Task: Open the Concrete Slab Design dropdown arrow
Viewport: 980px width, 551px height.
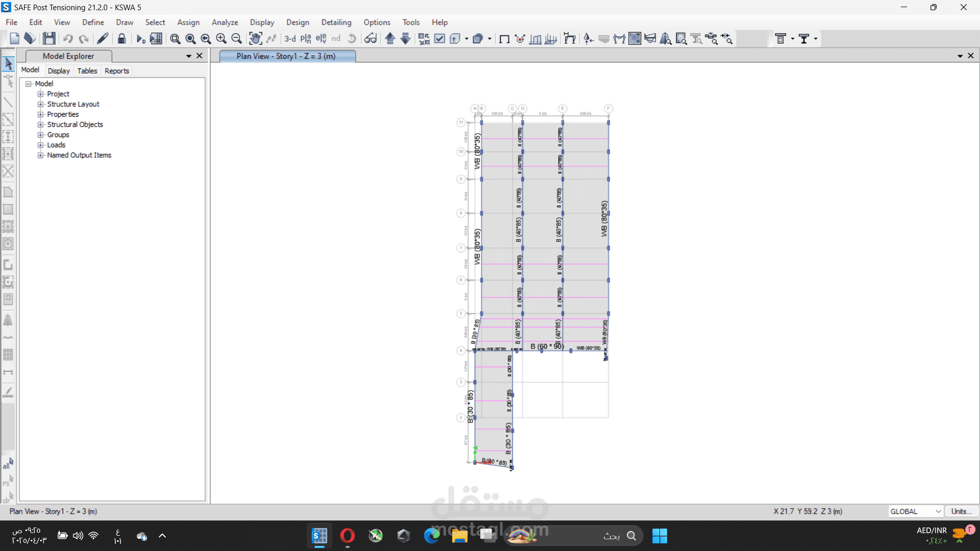Action: tap(793, 39)
